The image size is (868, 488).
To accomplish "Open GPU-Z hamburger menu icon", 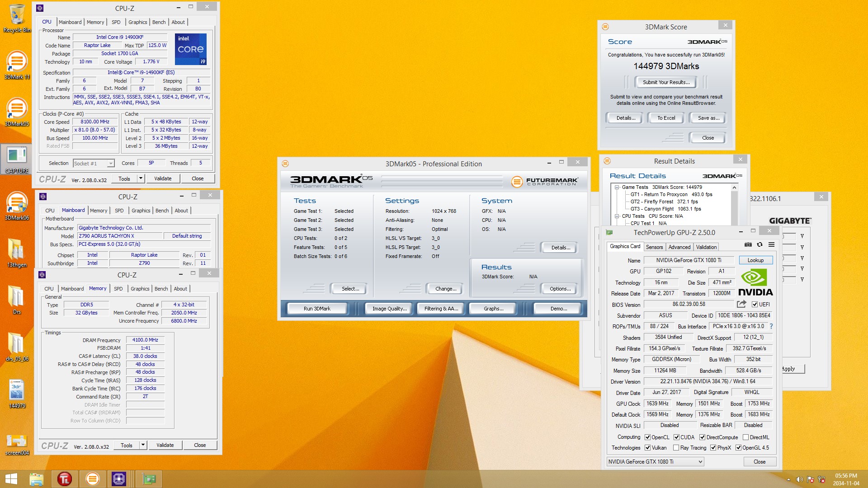I will point(771,244).
